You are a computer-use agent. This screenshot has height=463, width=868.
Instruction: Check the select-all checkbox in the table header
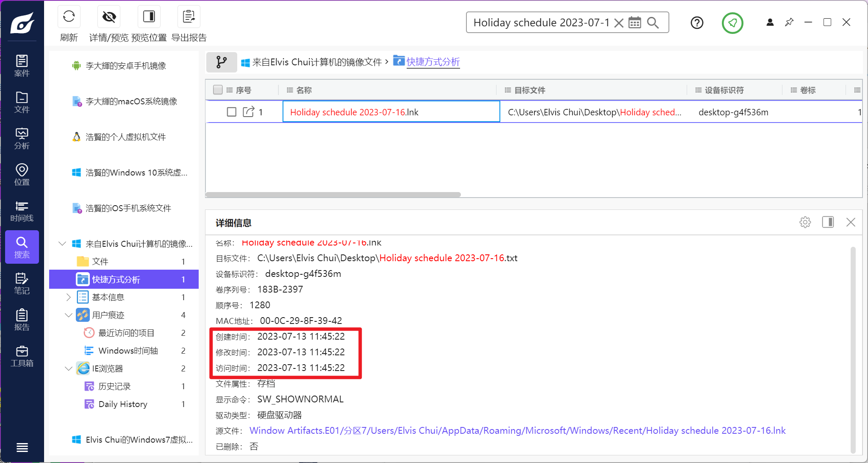[218, 90]
